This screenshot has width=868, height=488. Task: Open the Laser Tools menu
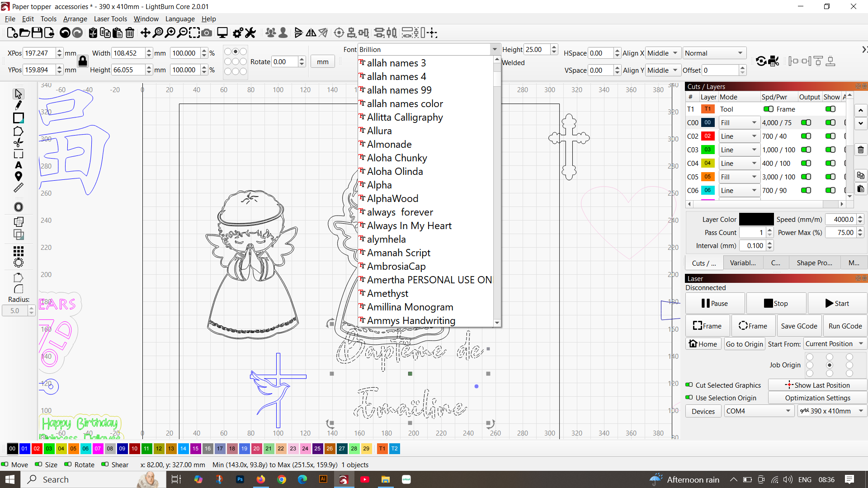coord(110,19)
